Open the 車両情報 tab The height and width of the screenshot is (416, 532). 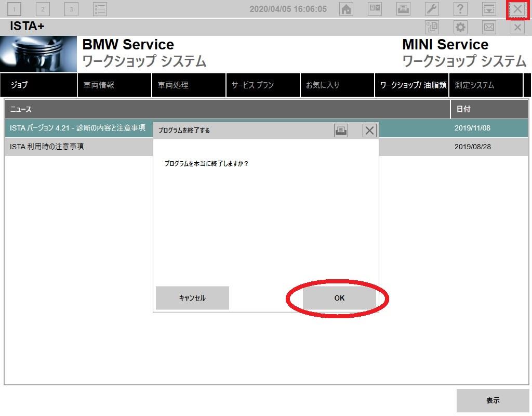click(x=114, y=85)
